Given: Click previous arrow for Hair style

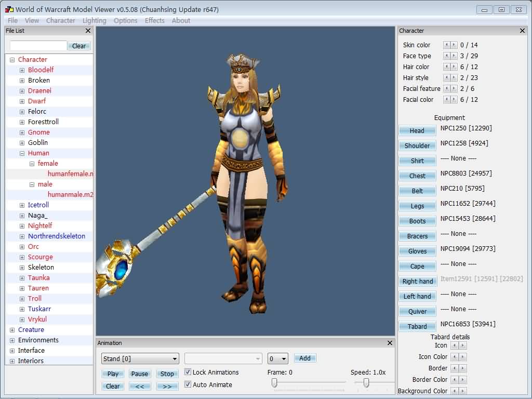Looking at the screenshot, I should point(446,78).
